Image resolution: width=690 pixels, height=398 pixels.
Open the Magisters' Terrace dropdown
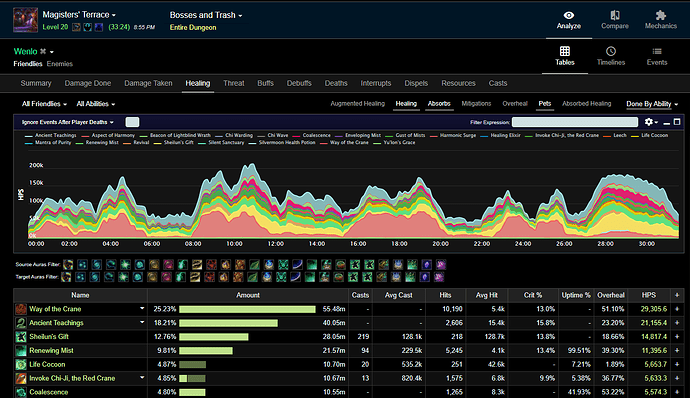[x=79, y=15]
